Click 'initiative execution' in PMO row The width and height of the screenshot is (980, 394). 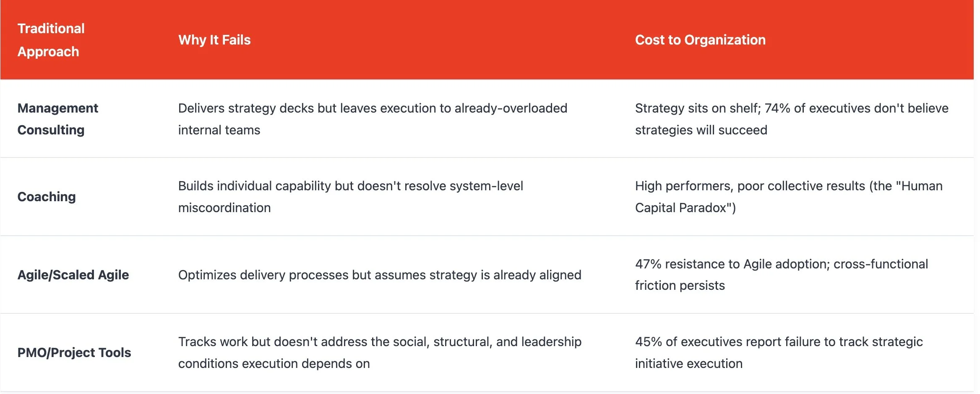click(688, 363)
